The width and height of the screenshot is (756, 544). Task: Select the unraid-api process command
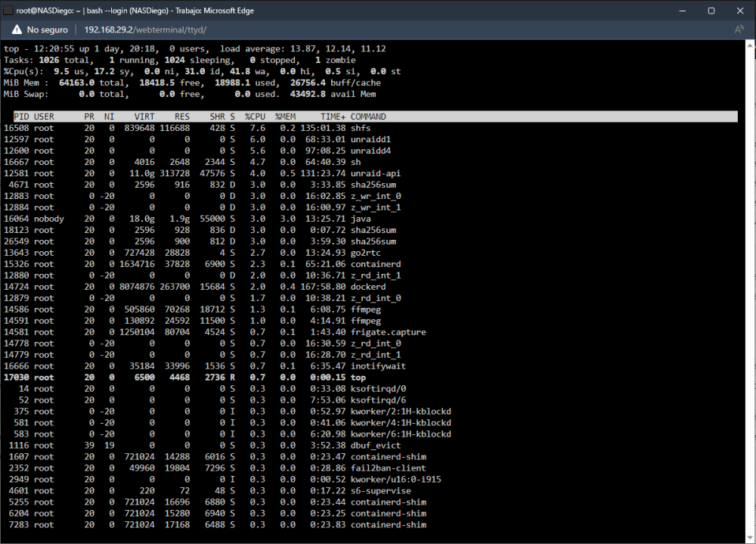[376, 173]
